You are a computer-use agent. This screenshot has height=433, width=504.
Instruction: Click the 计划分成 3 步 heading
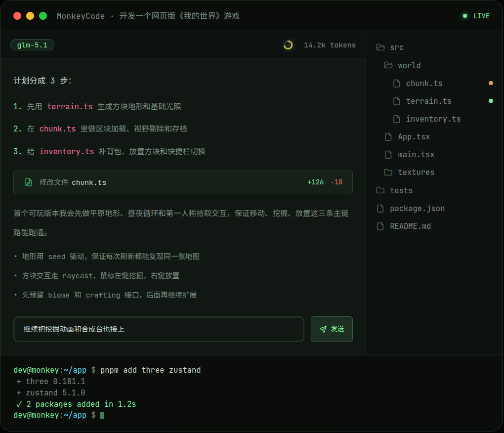[x=42, y=81]
